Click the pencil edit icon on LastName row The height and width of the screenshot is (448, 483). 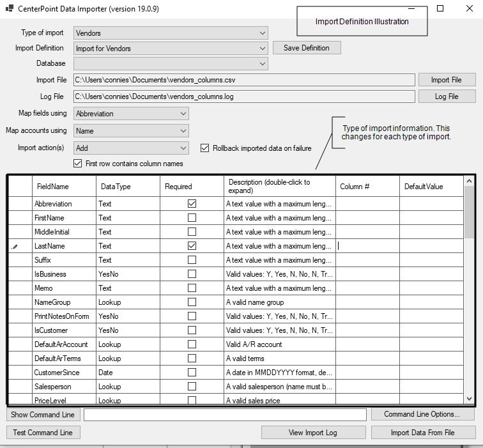[x=15, y=246]
